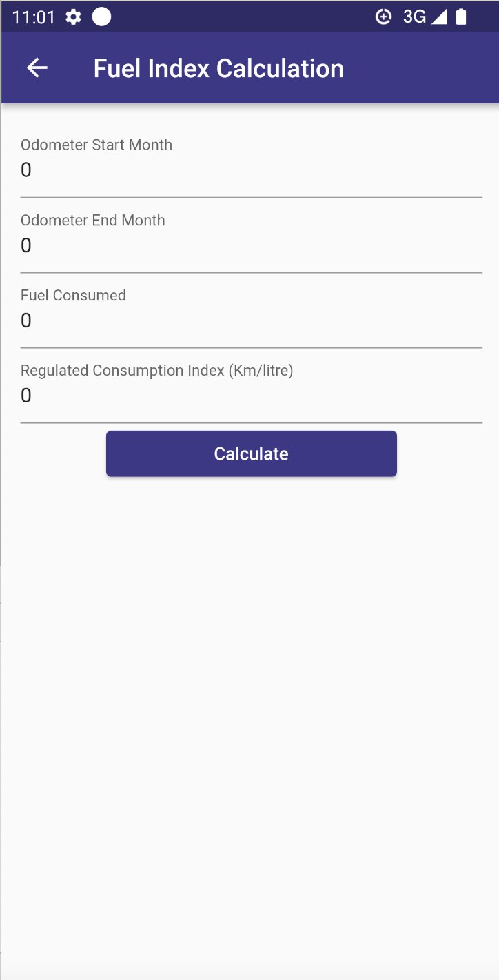This screenshot has width=499, height=980.
Task: Click the Odometer Start Month label
Action: click(96, 145)
